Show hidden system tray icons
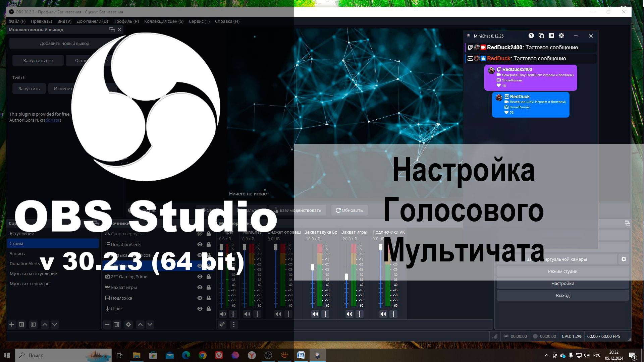 pyautogui.click(x=546, y=355)
